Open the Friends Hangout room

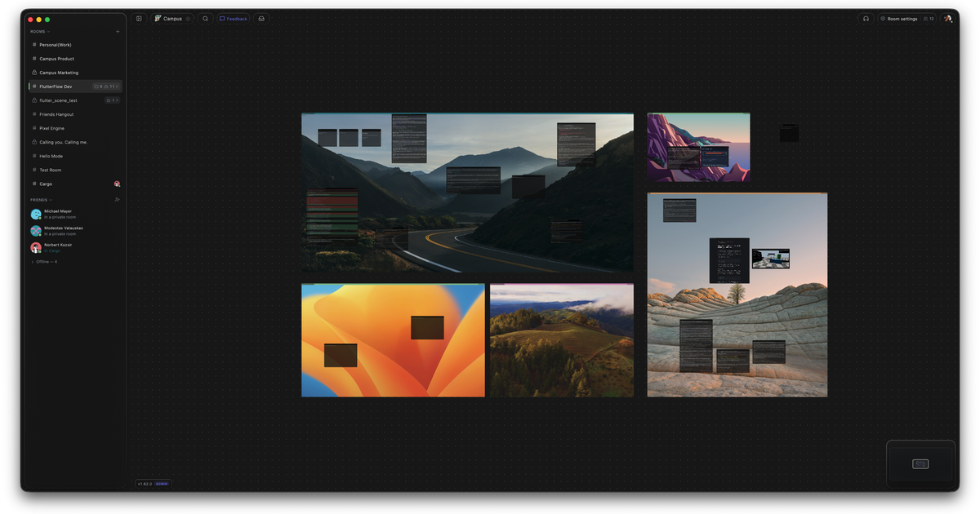[74, 114]
